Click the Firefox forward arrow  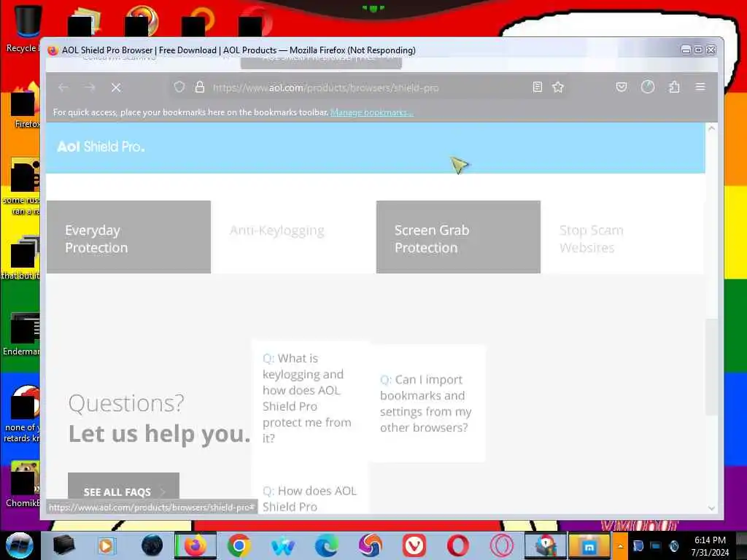point(90,87)
